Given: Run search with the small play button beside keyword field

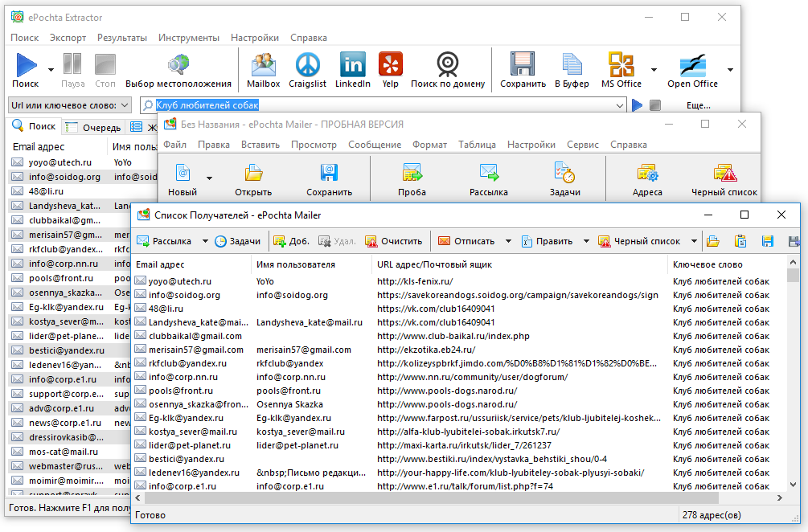Looking at the screenshot, I should coord(638,105).
